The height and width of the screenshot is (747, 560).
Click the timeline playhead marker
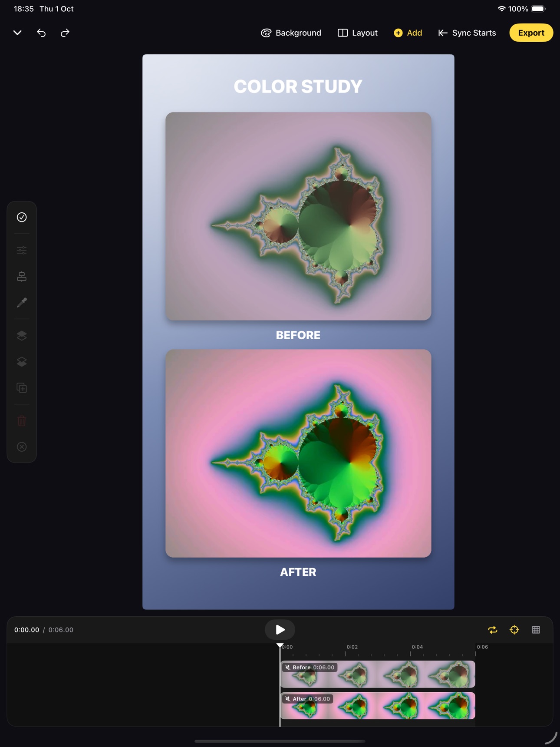280,646
